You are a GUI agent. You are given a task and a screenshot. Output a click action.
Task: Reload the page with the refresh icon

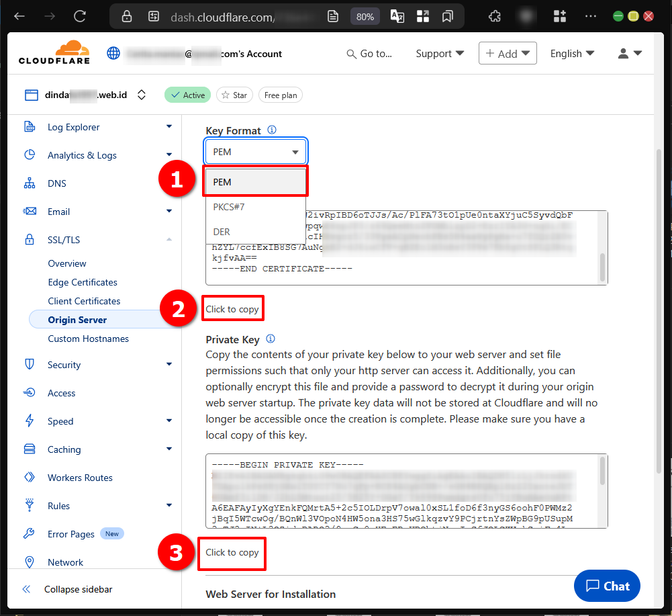tap(80, 16)
